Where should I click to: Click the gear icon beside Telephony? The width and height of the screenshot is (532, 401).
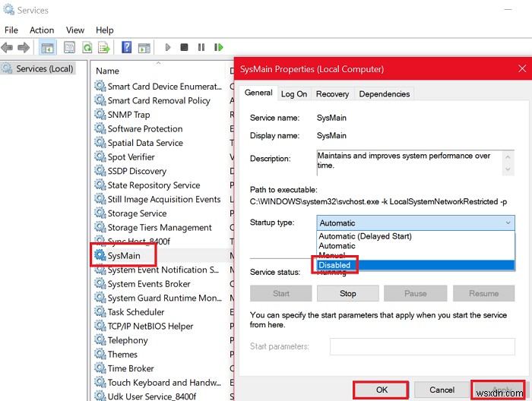pyautogui.click(x=100, y=339)
